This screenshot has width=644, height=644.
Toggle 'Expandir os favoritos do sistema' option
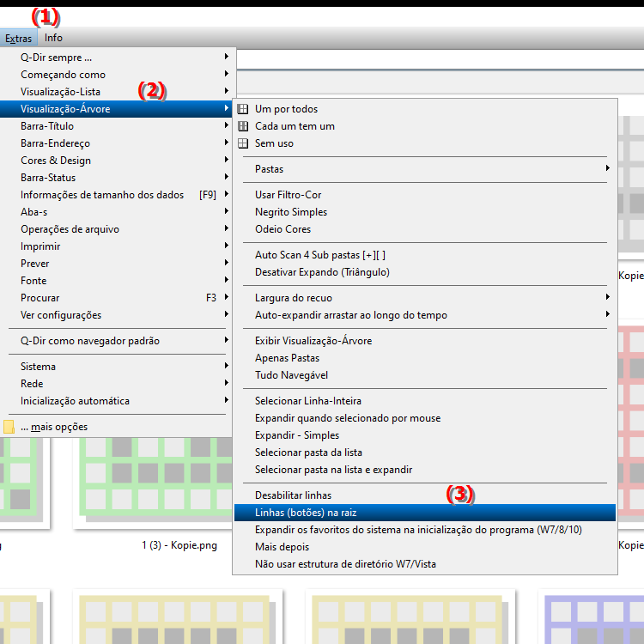click(x=425, y=530)
